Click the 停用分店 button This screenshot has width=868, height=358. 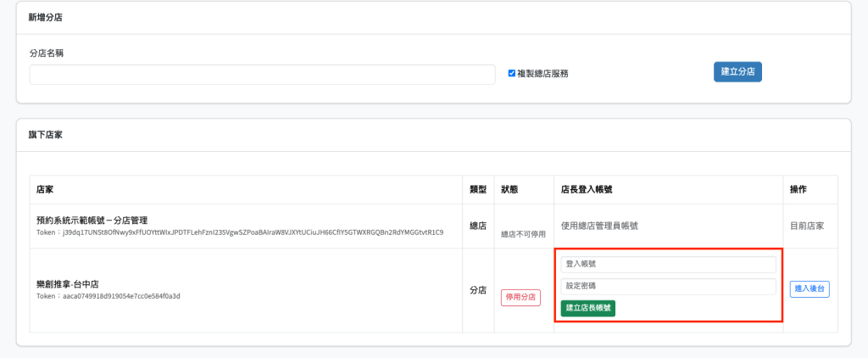tap(520, 298)
